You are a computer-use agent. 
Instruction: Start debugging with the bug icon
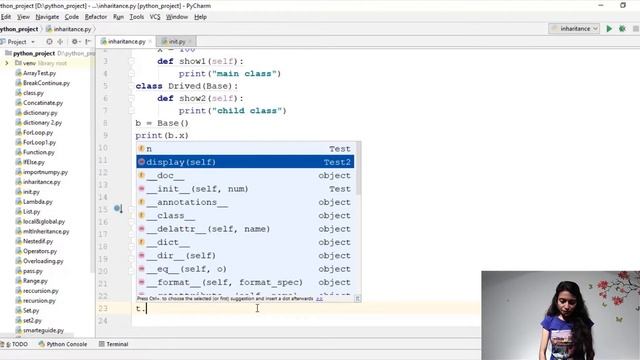tap(622, 29)
